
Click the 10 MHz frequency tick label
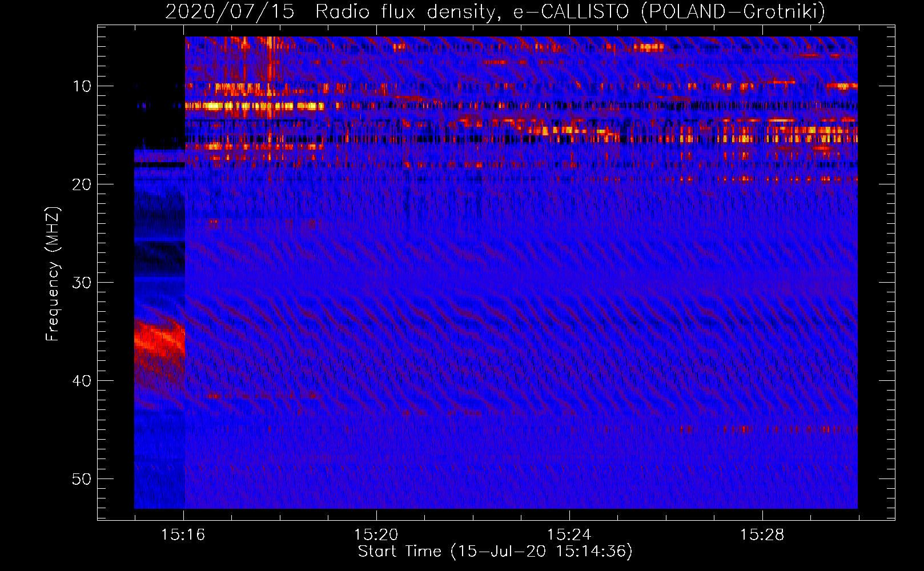[82, 86]
